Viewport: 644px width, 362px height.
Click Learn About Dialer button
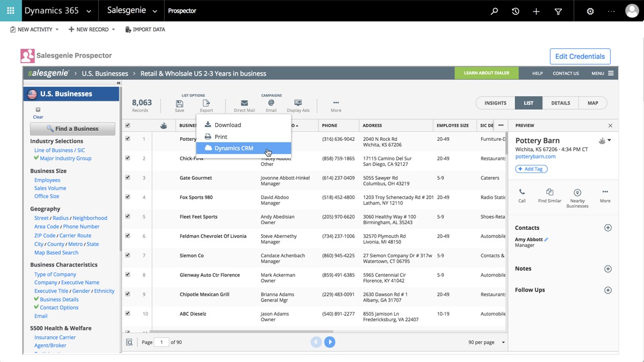click(x=486, y=73)
